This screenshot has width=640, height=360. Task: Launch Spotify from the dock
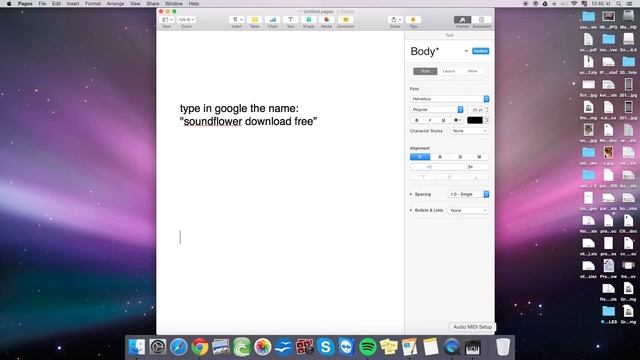tap(368, 347)
